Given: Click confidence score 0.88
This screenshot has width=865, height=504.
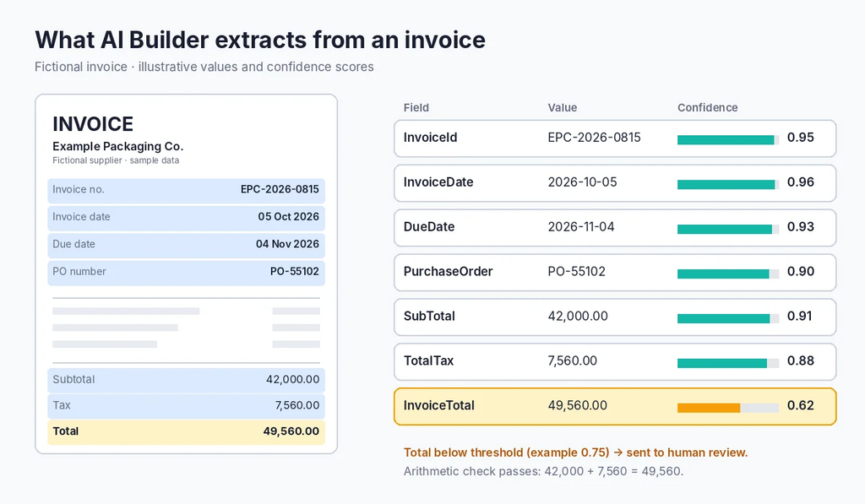Looking at the screenshot, I should pyautogui.click(x=801, y=360).
